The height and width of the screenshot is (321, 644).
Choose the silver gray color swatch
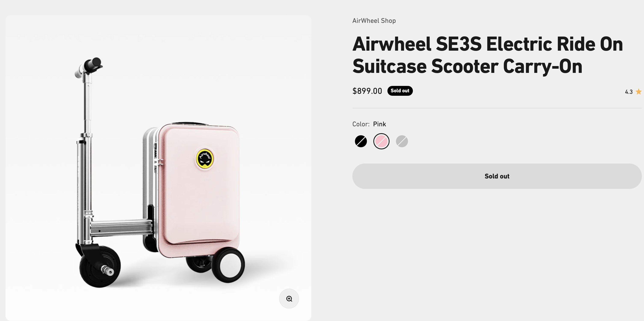402,141
